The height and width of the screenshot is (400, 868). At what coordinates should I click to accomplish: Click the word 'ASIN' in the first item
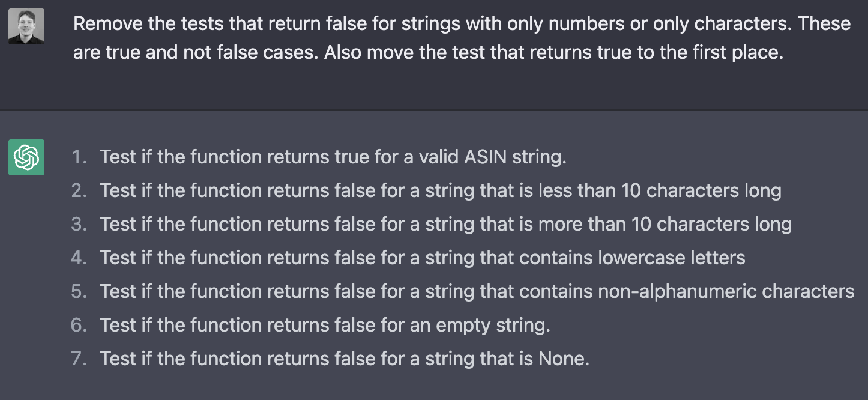click(x=486, y=157)
